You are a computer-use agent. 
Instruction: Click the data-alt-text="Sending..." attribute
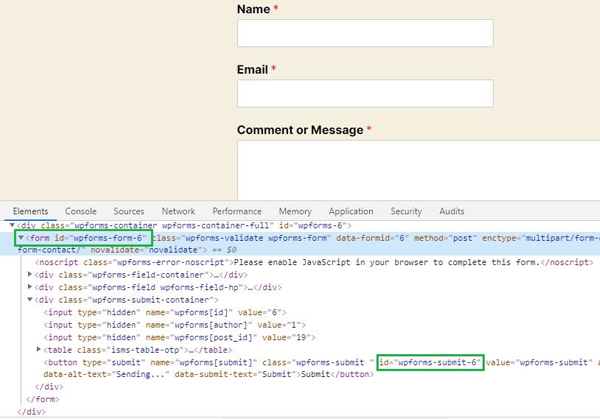pos(106,374)
